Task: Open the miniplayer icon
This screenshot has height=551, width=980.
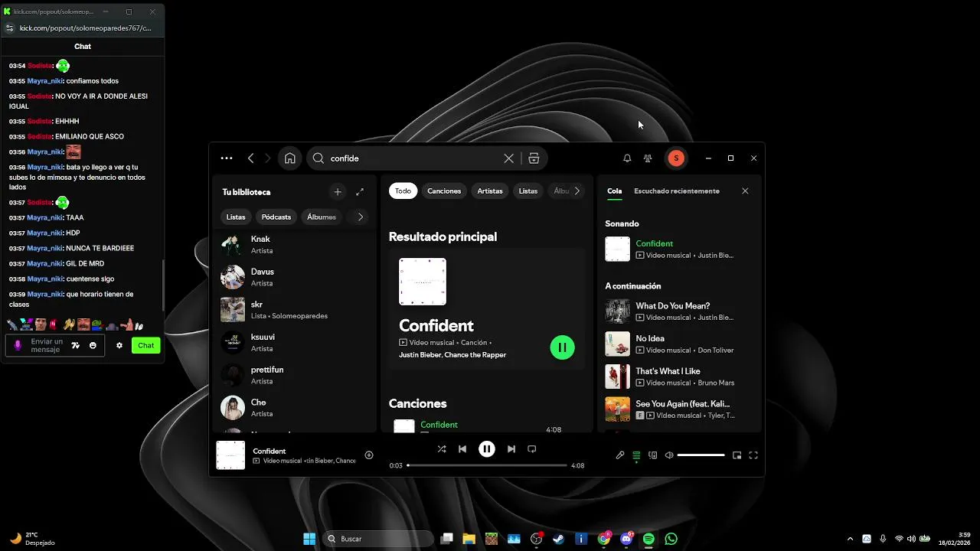Action: tap(737, 455)
